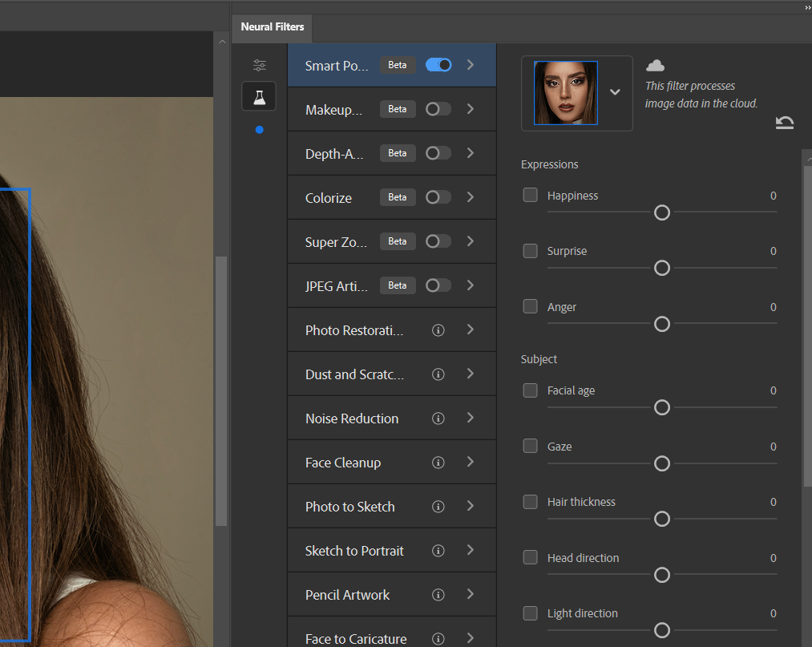
Task: Expand the Depth-Aware Haze filter chevron
Action: point(471,153)
